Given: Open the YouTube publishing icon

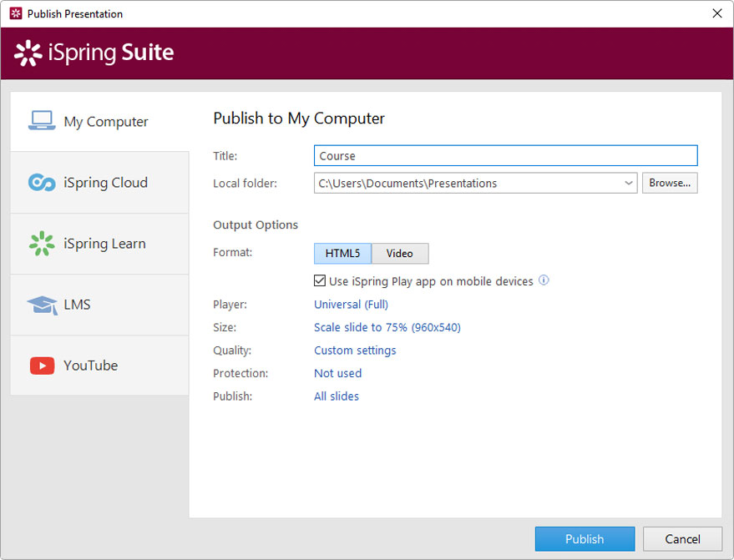Looking at the screenshot, I should (x=43, y=365).
